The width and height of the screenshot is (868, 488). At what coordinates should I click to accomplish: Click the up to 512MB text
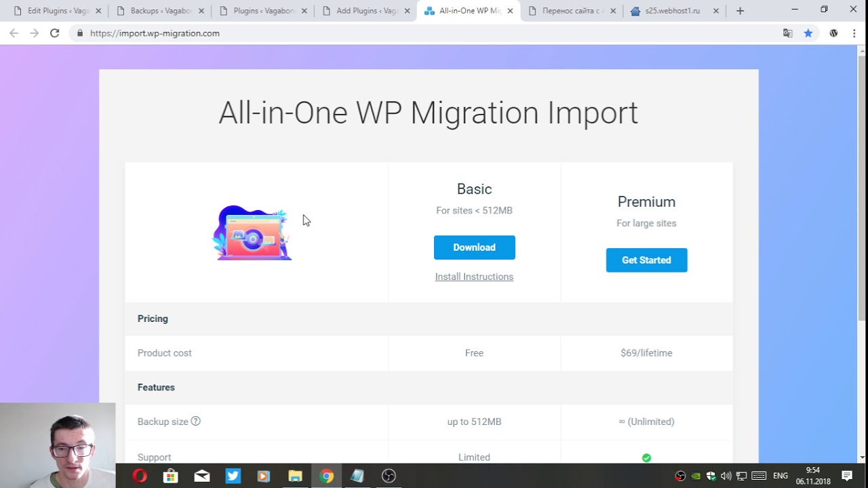click(x=474, y=422)
